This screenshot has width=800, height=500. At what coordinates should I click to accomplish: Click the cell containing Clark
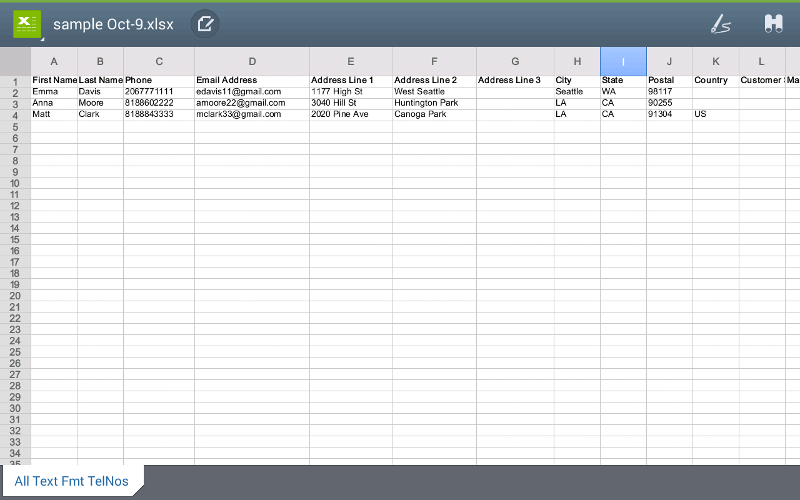coord(101,114)
